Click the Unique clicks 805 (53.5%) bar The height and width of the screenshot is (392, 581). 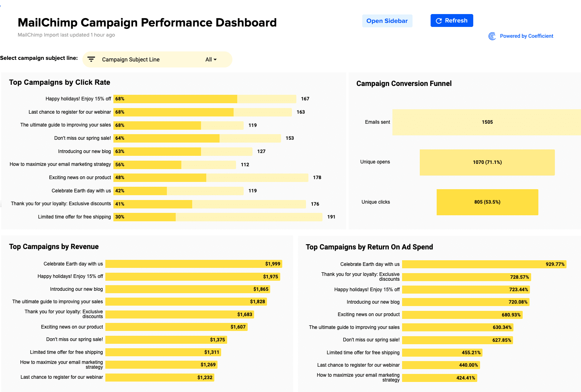point(487,202)
